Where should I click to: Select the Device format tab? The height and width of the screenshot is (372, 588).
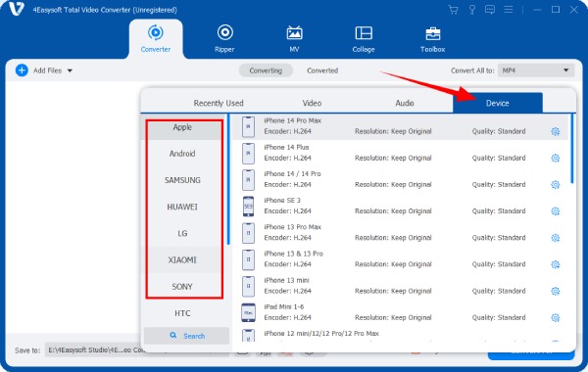pyautogui.click(x=498, y=103)
